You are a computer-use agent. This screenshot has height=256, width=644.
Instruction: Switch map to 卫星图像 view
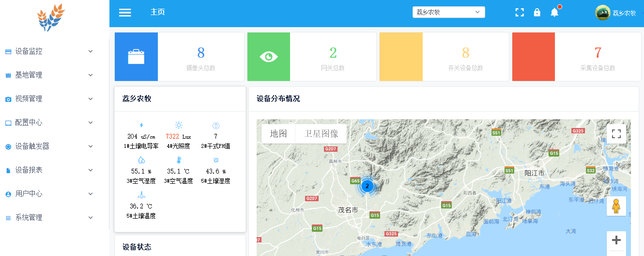click(x=321, y=134)
